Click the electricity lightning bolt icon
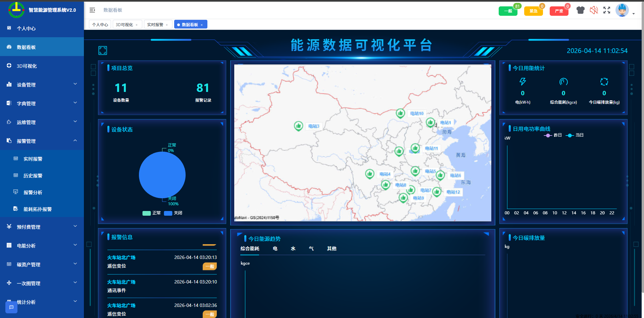The height and width of the screenshot is (318, 644). pos(523,82)
